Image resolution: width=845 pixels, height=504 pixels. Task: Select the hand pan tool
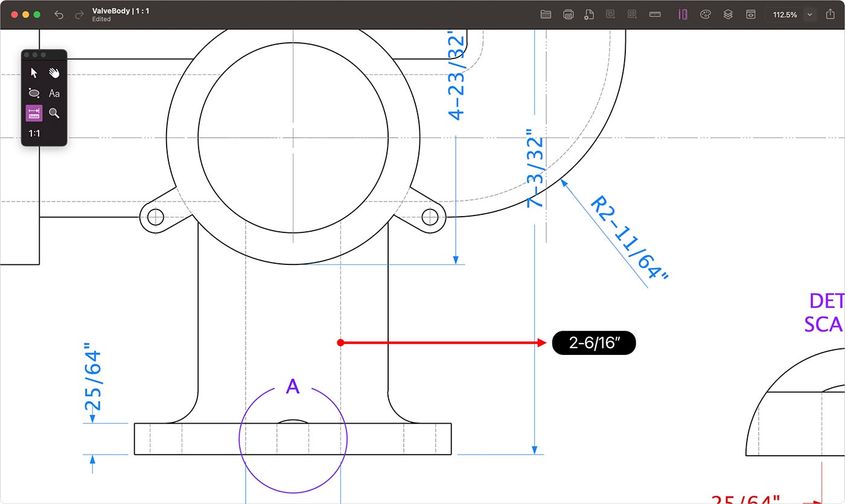click(x=54, y=73)
